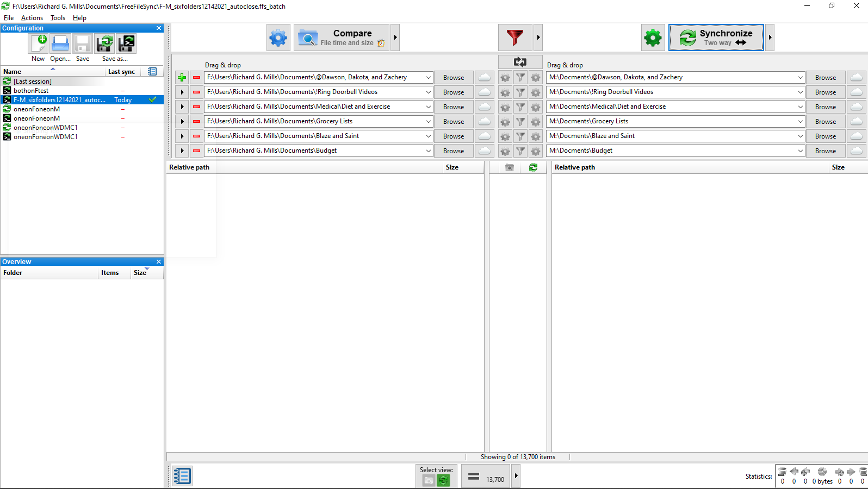Open local filter for the Budget row
868x489 pixels.
coord(520,151)
